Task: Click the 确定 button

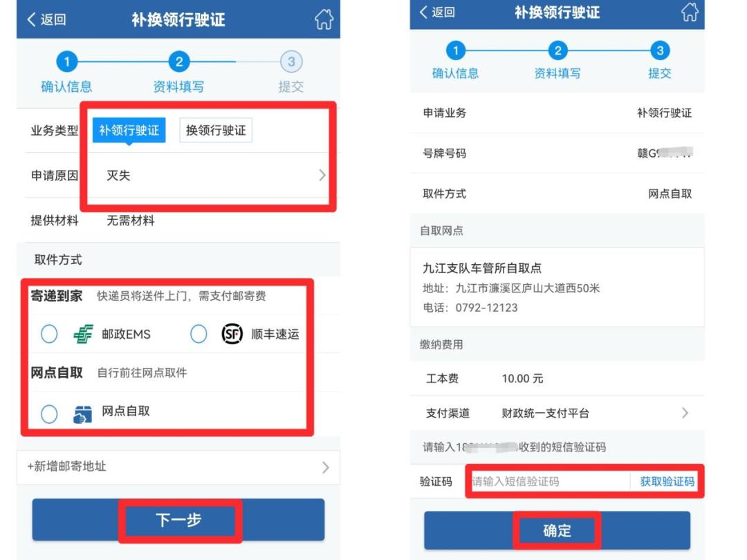Action: (x=557, y=530)
